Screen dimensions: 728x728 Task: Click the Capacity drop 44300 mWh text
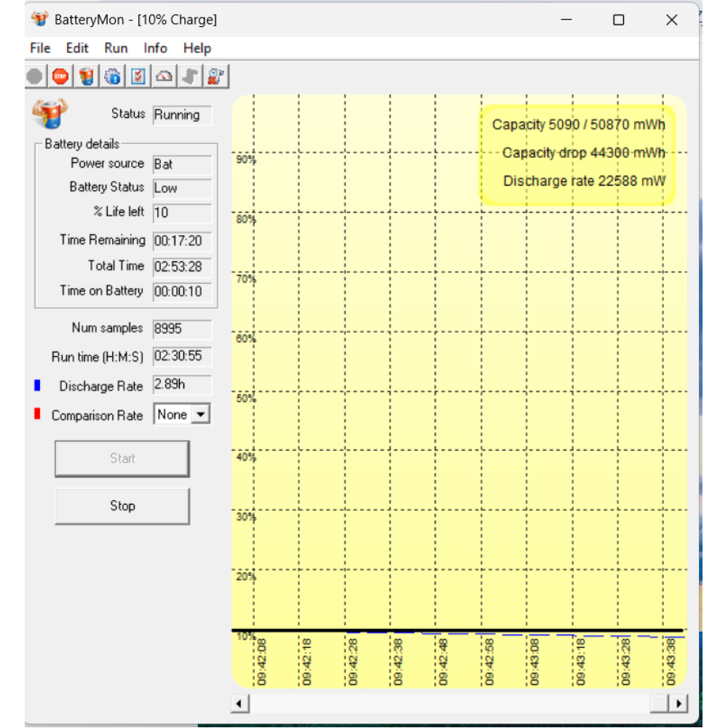584,153
